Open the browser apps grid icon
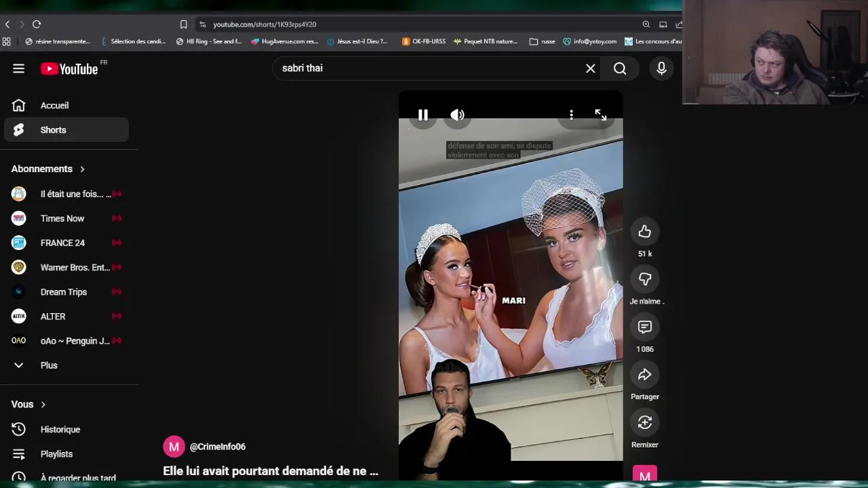This screenshot has height=488, width=868. tap(6, 41)
